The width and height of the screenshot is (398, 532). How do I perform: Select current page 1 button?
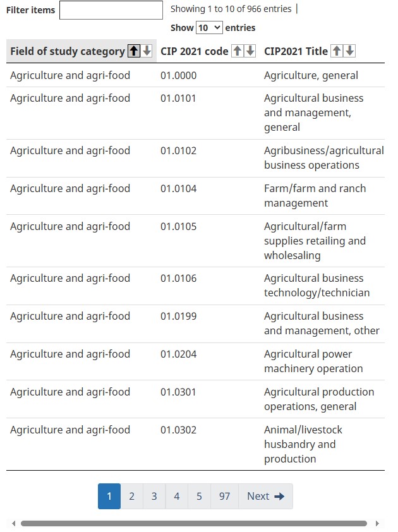pos(109,497)
